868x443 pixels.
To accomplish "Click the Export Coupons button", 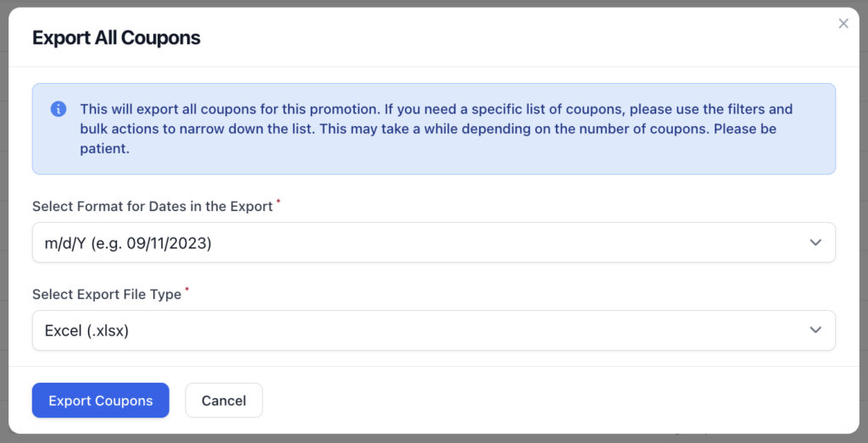I will click(100, 401).
